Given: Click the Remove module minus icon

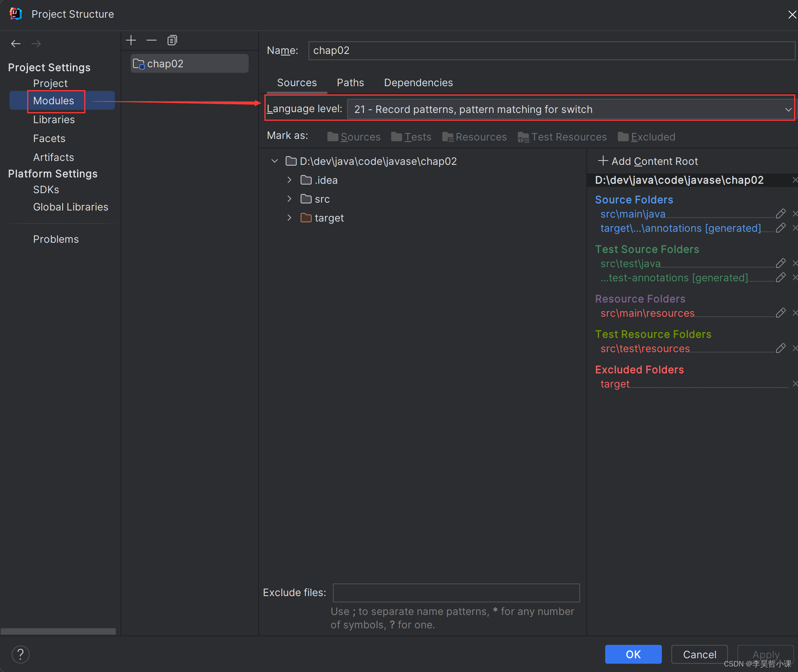Looking at the screenshot, I should 151,40.
